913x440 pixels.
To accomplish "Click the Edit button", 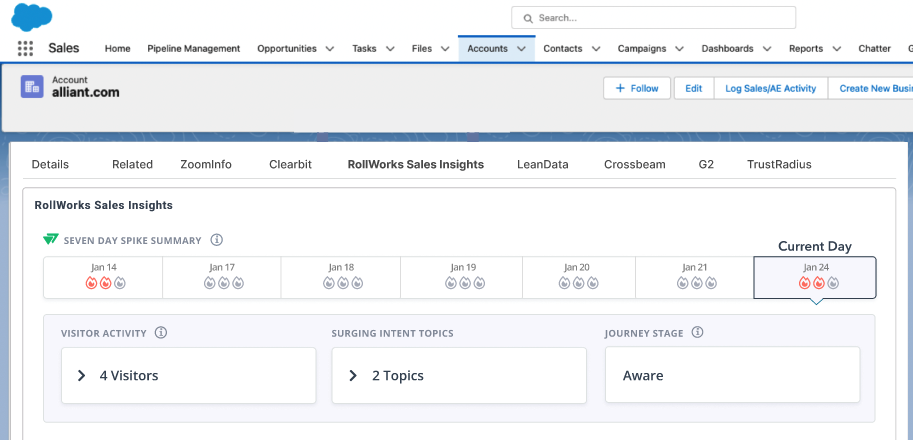I will (693, 88).
